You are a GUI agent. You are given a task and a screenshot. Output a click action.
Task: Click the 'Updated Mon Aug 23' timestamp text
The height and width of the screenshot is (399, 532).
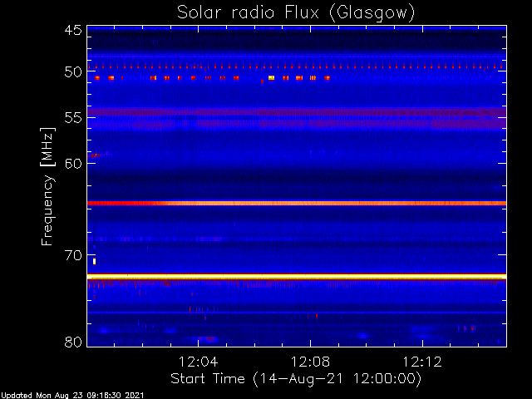coord(72,396)
